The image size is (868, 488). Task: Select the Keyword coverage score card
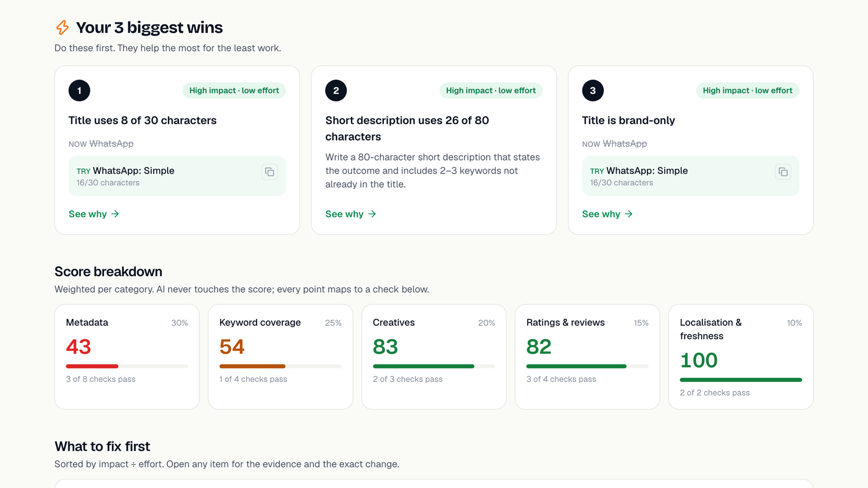[x=280, y=357]
